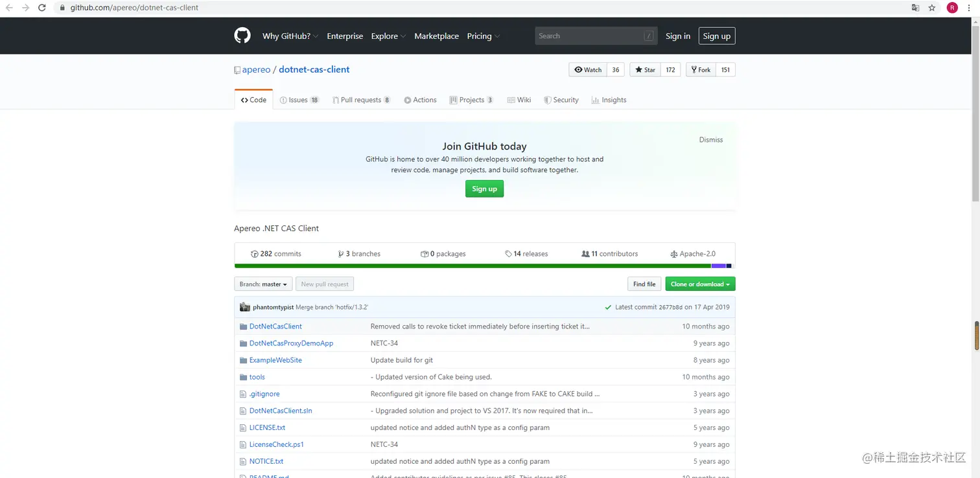Viewport: 980px width, 478px height.
Task: Dismiss the Join GitHub today banner
Action: click(x=711, y=140)
